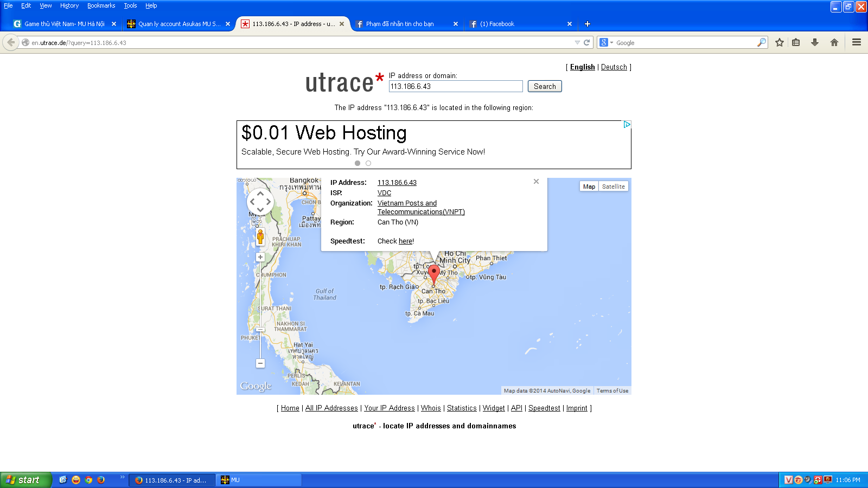Open the 113.186.6.43 IP address link

click(x=397, y=183)
